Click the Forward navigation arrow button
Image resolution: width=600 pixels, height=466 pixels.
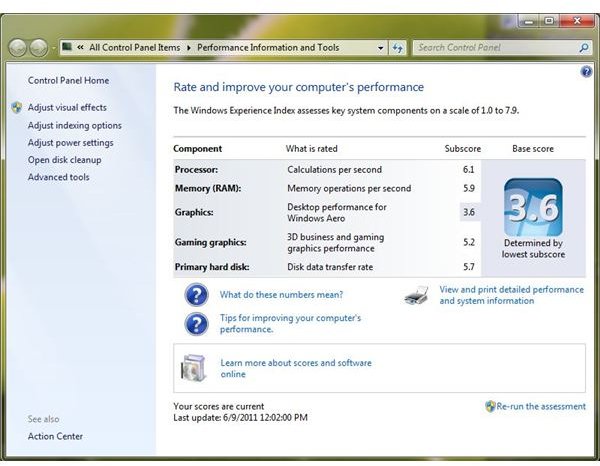point(39,48)
